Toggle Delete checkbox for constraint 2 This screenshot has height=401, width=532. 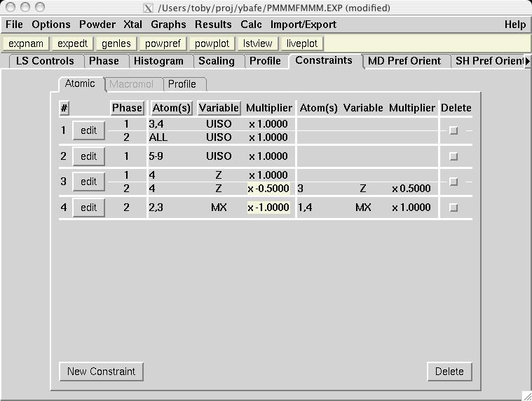tap(453, 156)
